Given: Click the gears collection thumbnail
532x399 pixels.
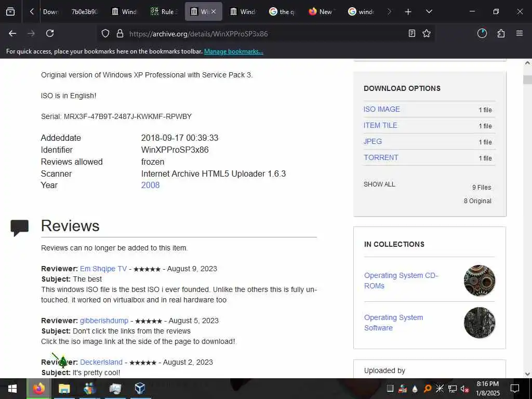Looking at the screenshot, I should (x=479, y=281).
